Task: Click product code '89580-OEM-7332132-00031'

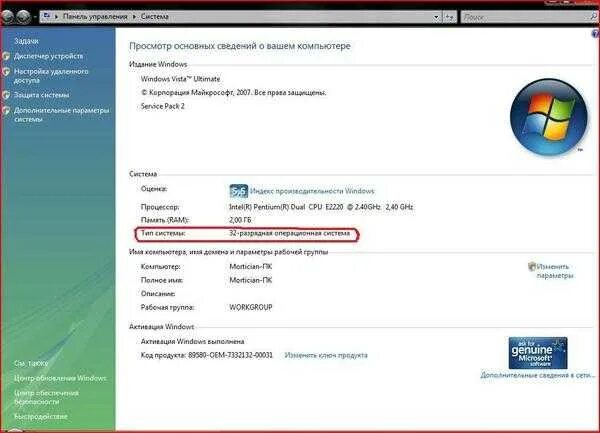Action: 230,355
